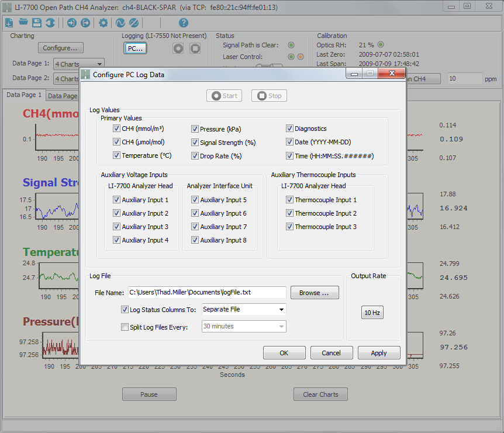Switch to the Data Page 1 tab

(x=24, y=95)
